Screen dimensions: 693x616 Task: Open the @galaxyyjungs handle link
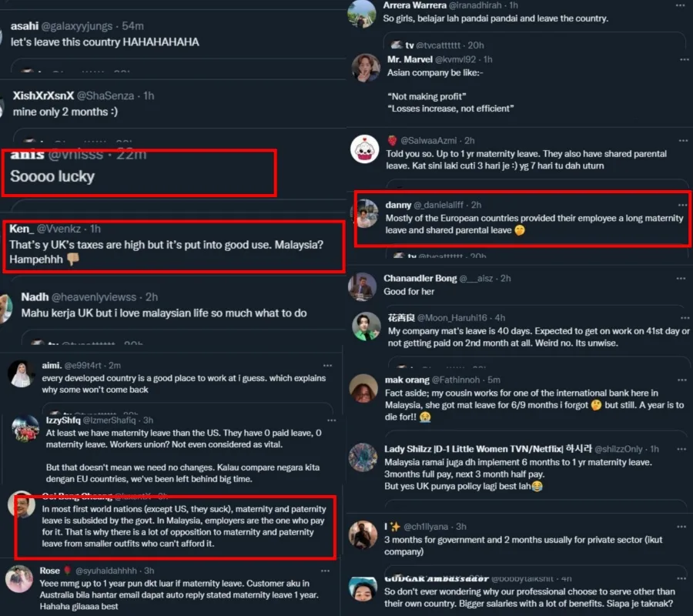pyautogui.click(x=77, y=26)
